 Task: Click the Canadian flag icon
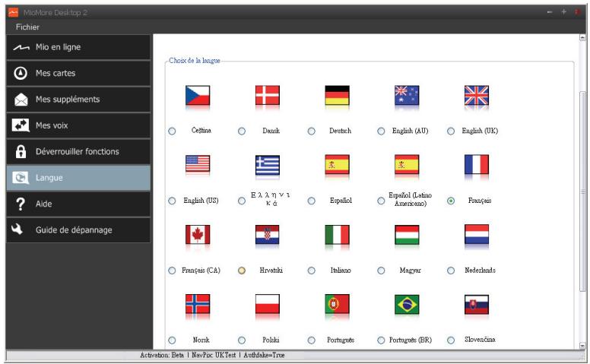tap(198, 236)
